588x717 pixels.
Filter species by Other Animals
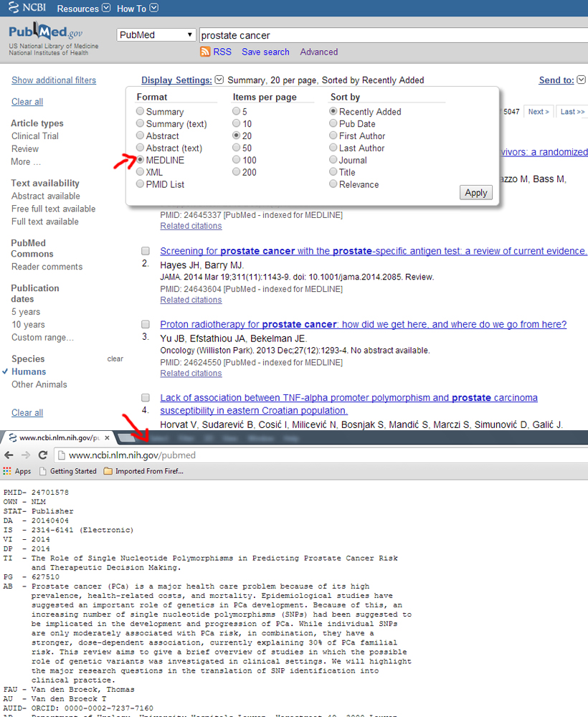(39, 384)
